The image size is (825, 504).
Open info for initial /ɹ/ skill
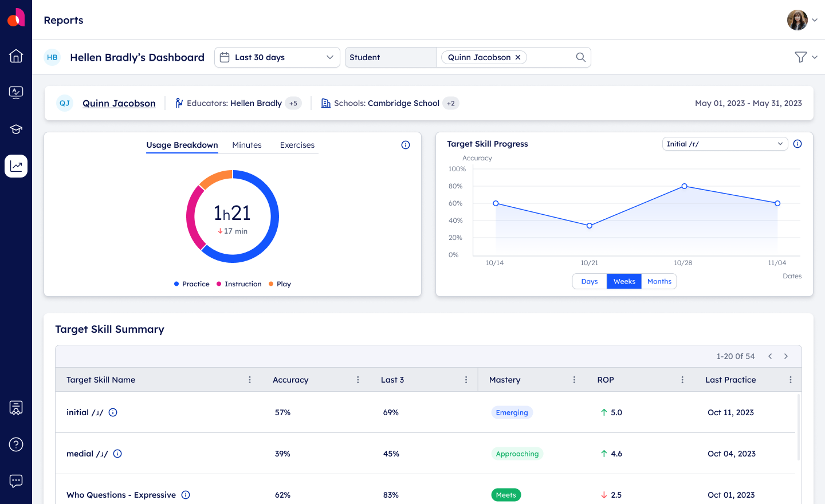113,412
